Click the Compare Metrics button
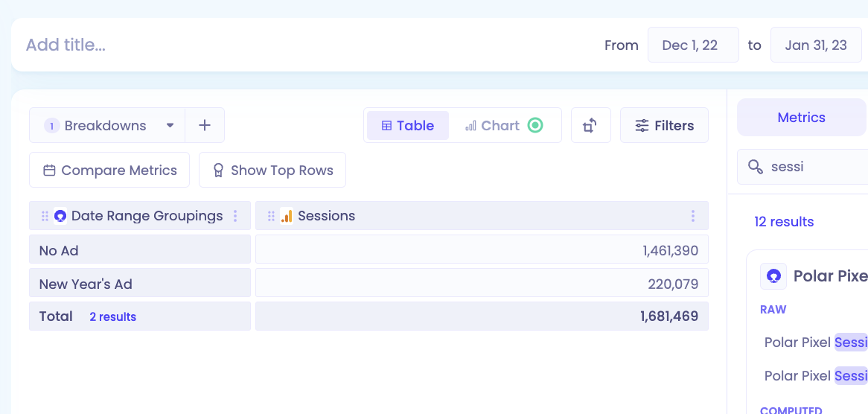868x414 pixels. 109,170
